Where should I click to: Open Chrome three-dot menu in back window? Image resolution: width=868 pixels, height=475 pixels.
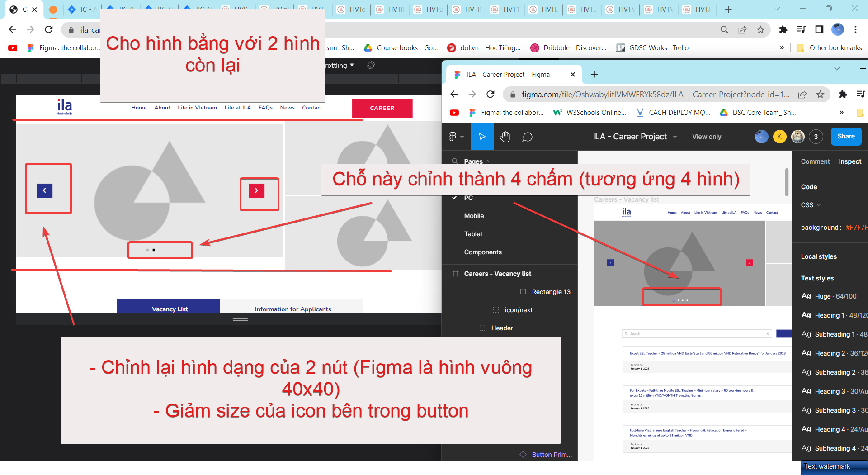[855, 29]
